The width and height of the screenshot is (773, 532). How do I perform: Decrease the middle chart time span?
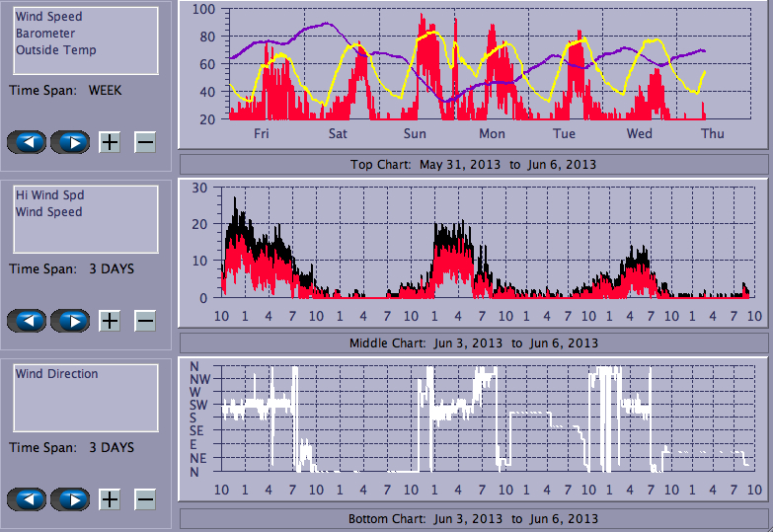(x=145, y=321)
